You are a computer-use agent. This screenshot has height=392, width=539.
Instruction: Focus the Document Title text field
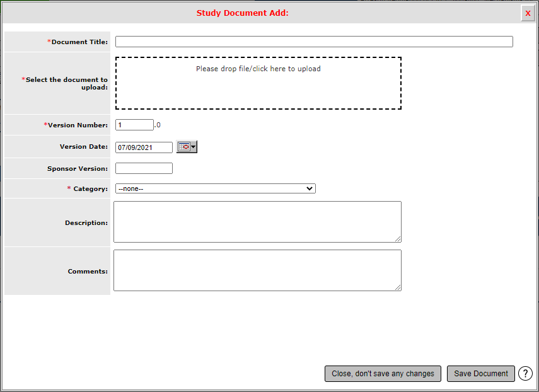pos(314,42)
